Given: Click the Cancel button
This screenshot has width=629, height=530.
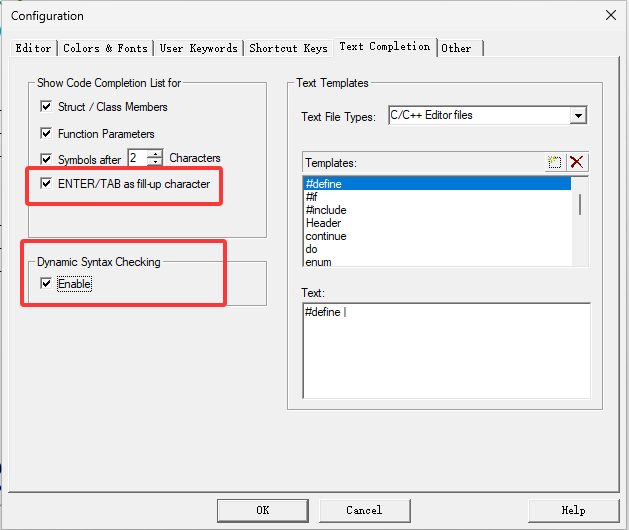Looking at the screenshot, I should click(x=365, y=510).
